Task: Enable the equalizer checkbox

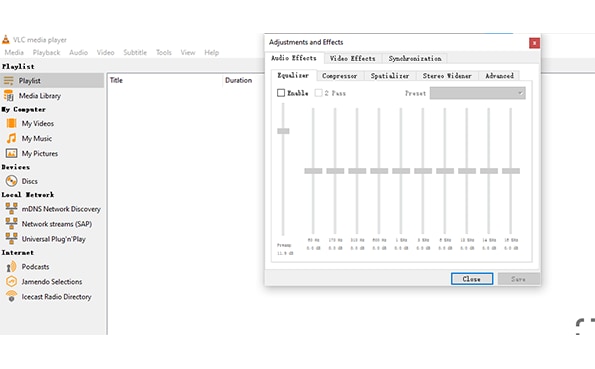Action: 281,93
